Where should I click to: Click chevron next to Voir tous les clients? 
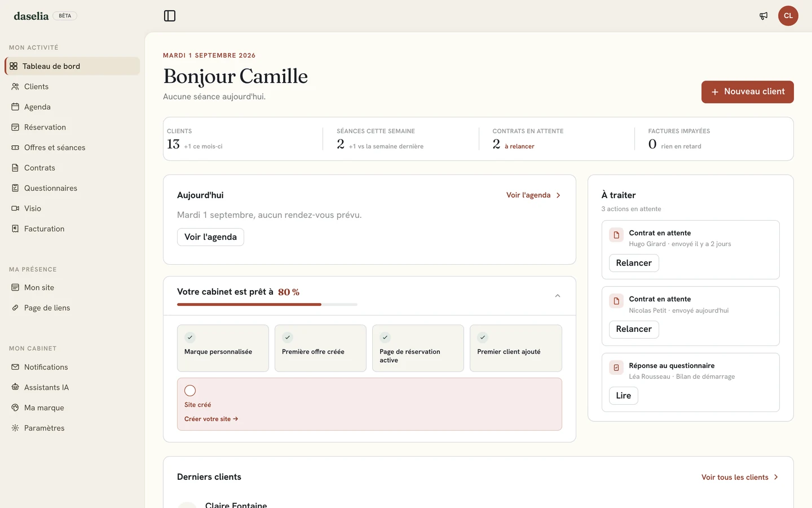776,478
